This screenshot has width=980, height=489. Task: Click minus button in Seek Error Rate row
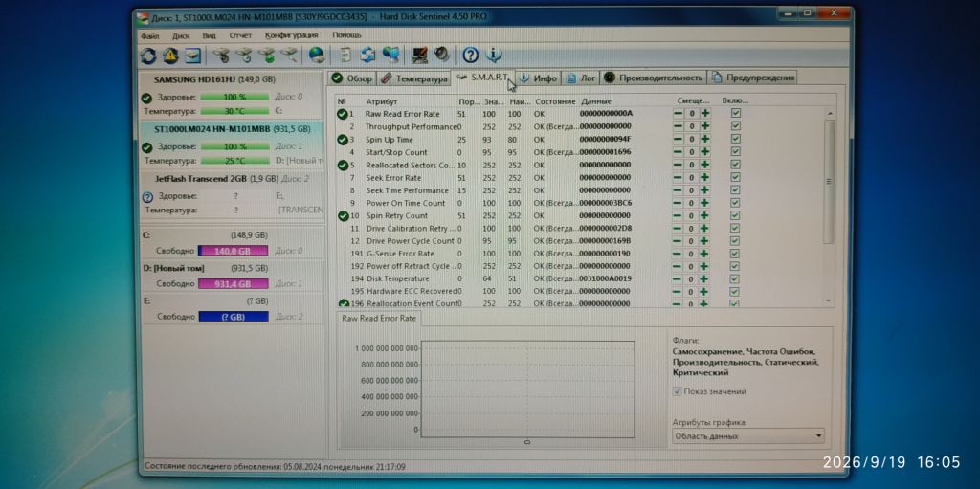coord(679,178)
